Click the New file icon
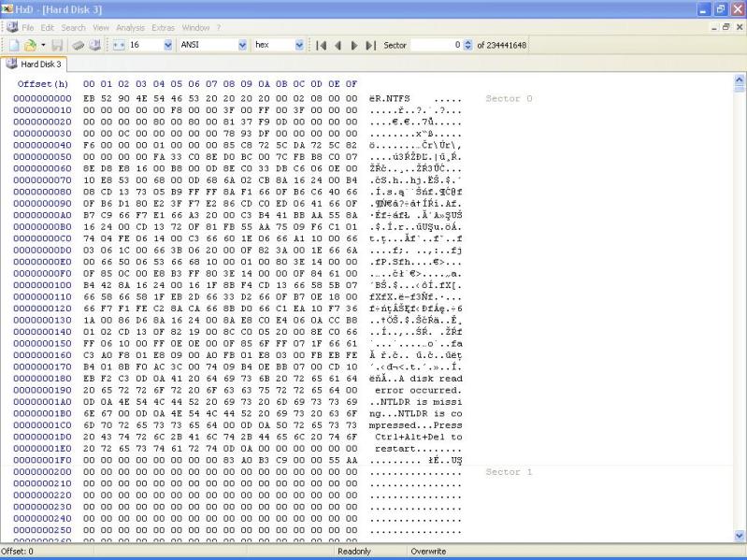The height and width of the screenshot is (560, 747). coord(13,45)
